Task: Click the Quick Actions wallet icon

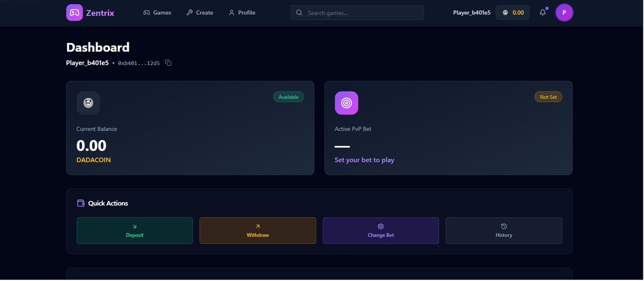Action: point(81,203)
